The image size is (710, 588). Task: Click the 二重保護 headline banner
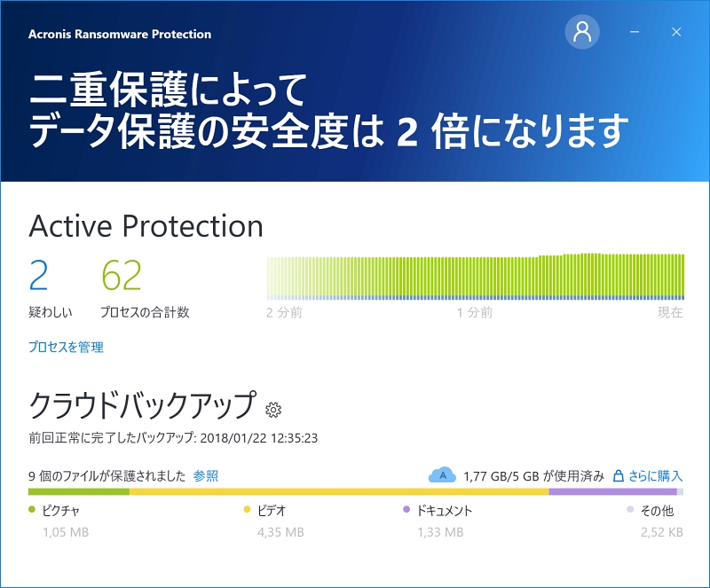coord(328,111)
